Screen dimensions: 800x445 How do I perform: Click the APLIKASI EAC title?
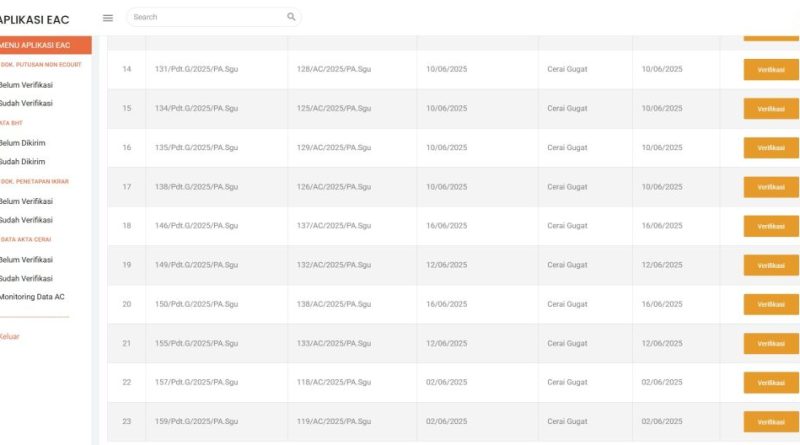pos(35,19)
